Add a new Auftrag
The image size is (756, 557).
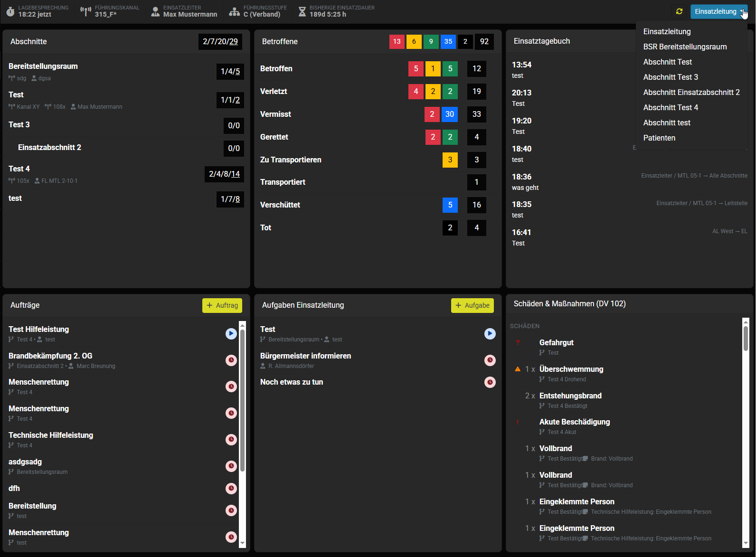222,305
